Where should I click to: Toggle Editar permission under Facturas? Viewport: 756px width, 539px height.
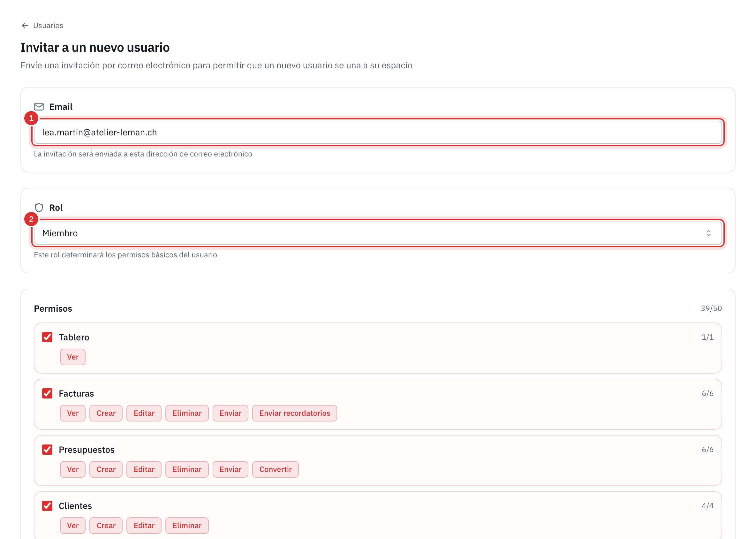[144, 413]
